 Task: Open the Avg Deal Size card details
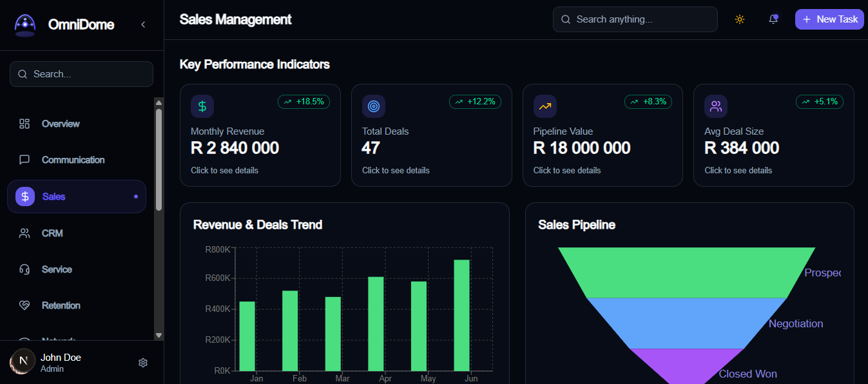pos(774,135)
